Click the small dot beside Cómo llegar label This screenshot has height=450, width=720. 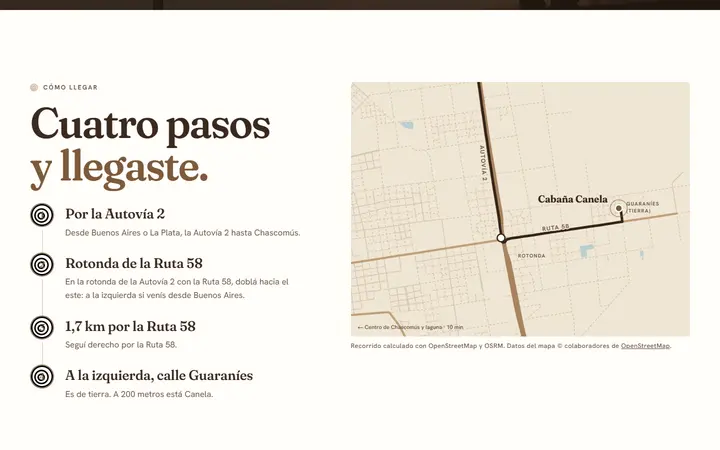point(34,87)
